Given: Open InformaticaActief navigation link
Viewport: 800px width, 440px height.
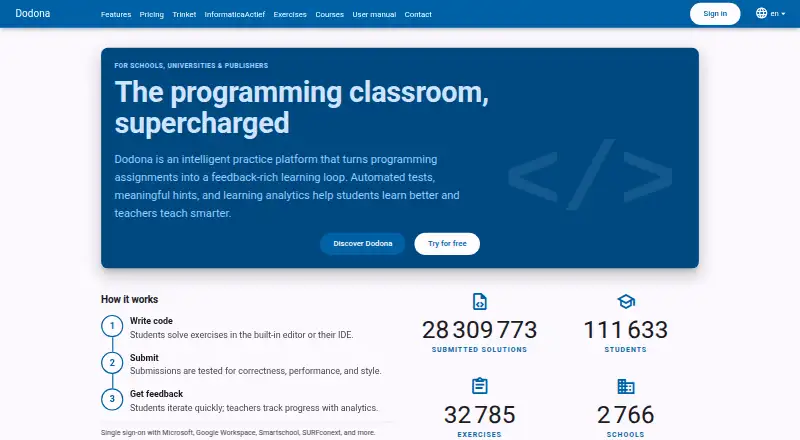Looking at the screenshot, I should coord(235,14).
